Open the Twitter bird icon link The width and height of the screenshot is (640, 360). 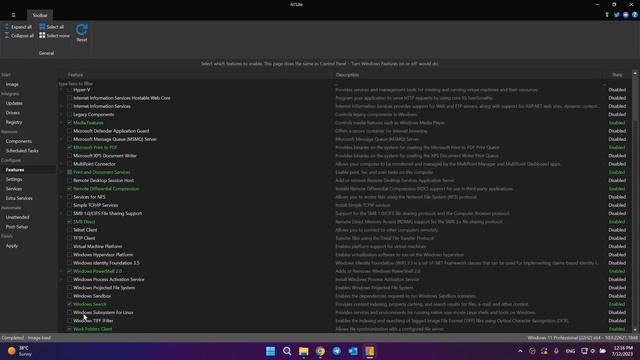click(x=616, y=15)
